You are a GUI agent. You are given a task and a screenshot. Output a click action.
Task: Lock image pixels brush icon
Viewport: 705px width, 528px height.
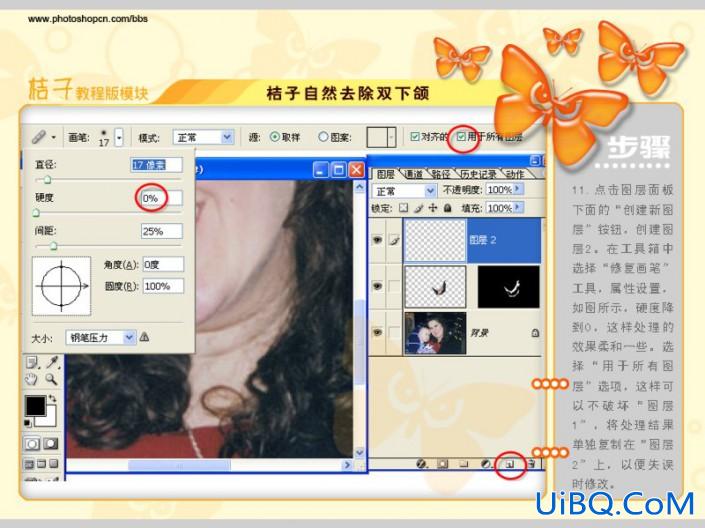(x=419, y=208)
